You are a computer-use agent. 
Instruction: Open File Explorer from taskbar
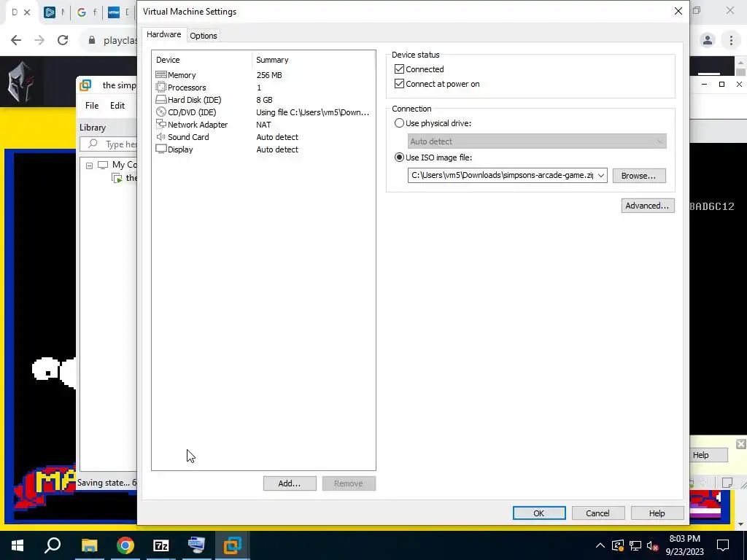click(89, 545)
